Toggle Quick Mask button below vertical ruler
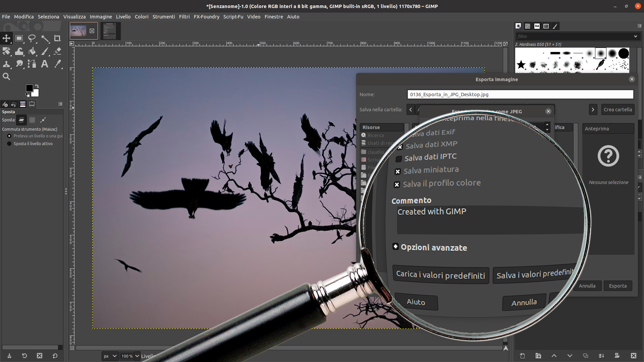644x362 pixels. 72,348
